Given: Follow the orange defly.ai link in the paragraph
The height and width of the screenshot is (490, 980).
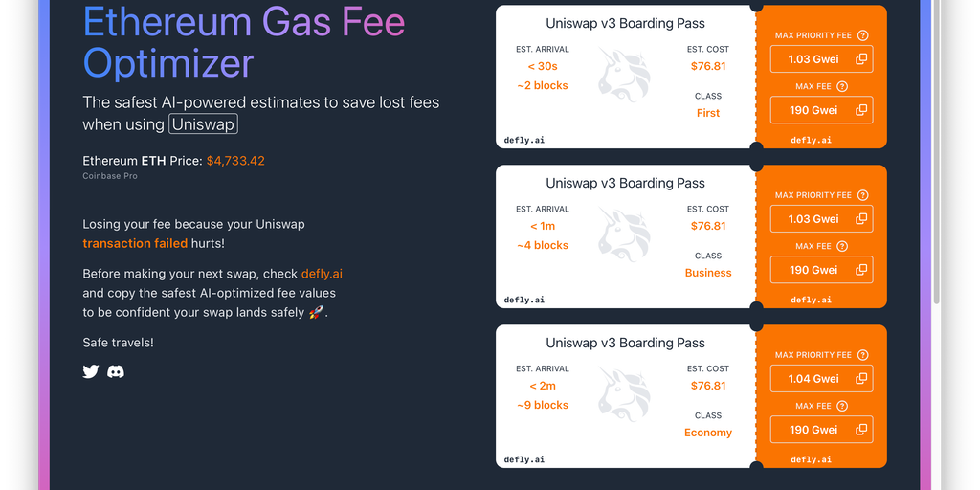Looking at the screenshot, I should pos(322,274).
